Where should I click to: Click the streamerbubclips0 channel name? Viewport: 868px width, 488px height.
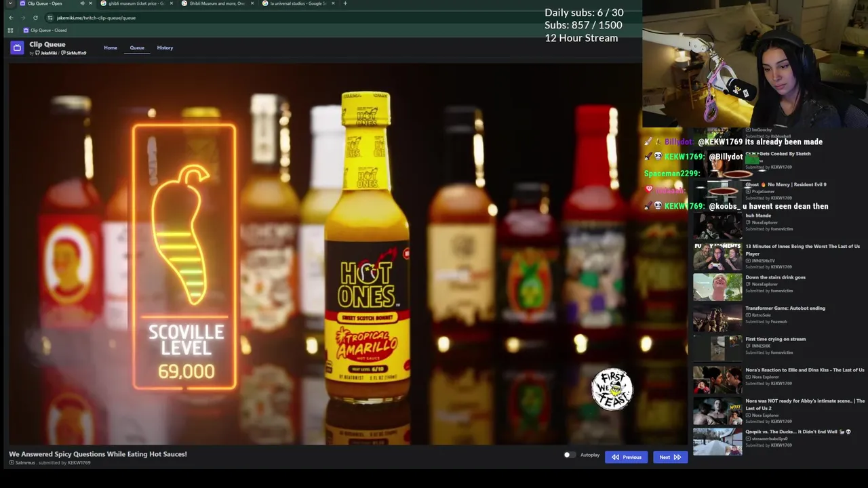pos(771,439)
